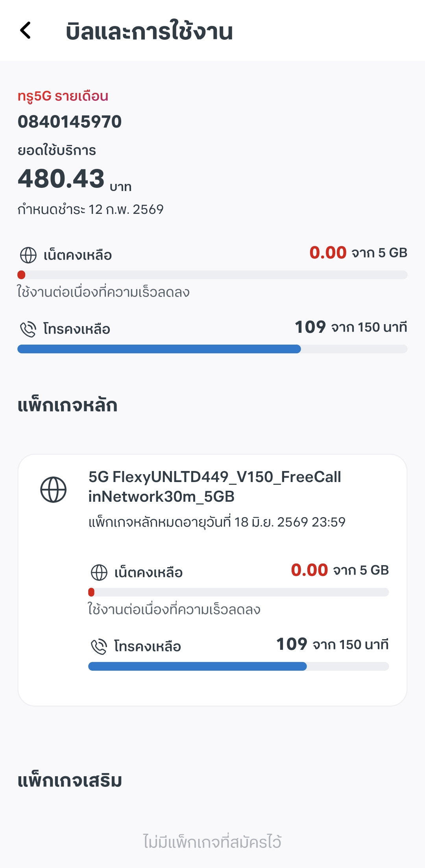The height and width of the screenshot is (868, 425).
Task: Tap phone number 0840145970
Action: [x=70, y=122]
